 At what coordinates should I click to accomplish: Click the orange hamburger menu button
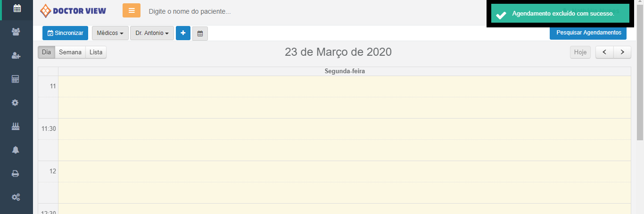click(132, 10)
